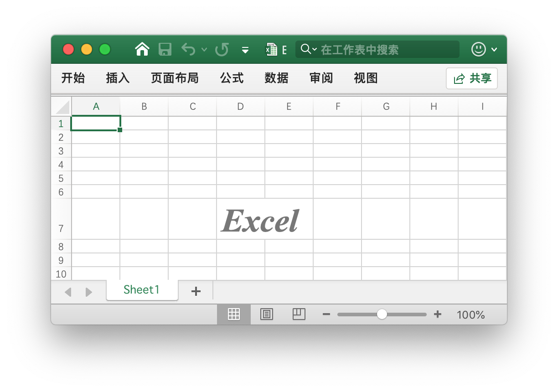Expand the search scope chevron
The image size is (558, 392).
coord(314,49)
